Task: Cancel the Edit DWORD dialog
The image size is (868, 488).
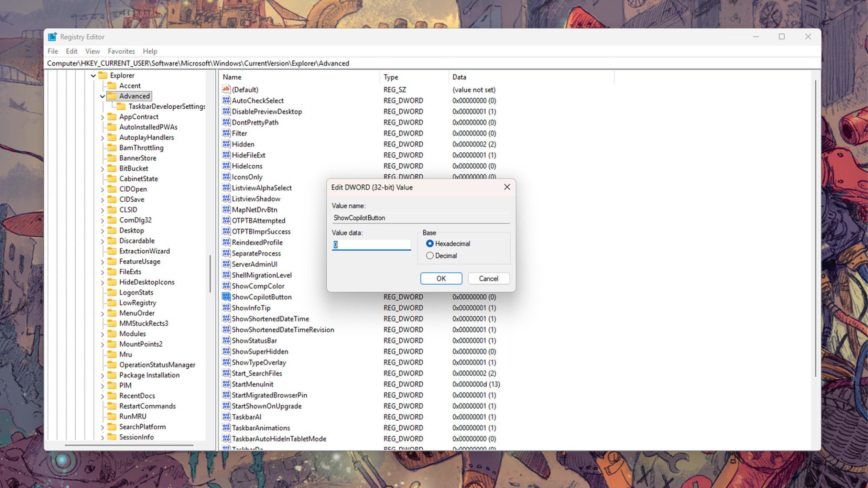Action: coord(488,278)
